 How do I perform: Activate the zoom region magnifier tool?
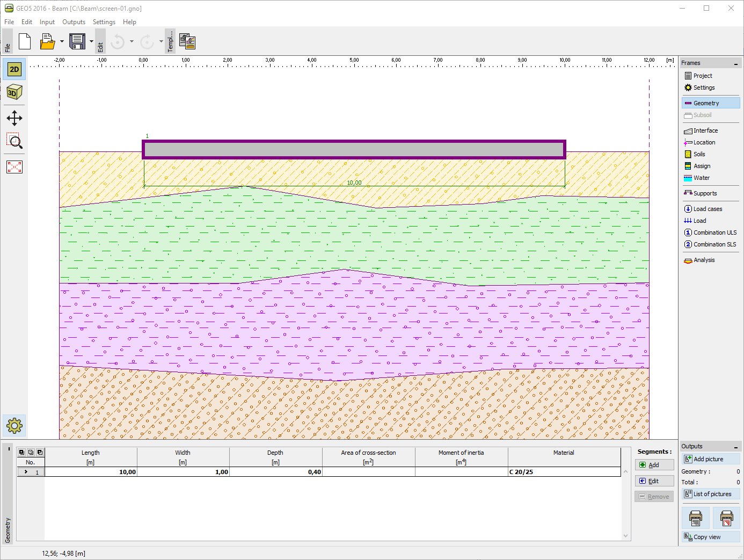tap(14, 142)
